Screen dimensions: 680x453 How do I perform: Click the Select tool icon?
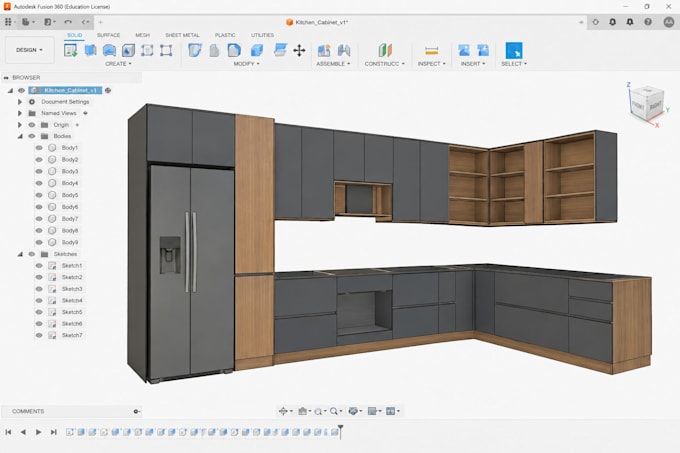click(x=514, y=50)
